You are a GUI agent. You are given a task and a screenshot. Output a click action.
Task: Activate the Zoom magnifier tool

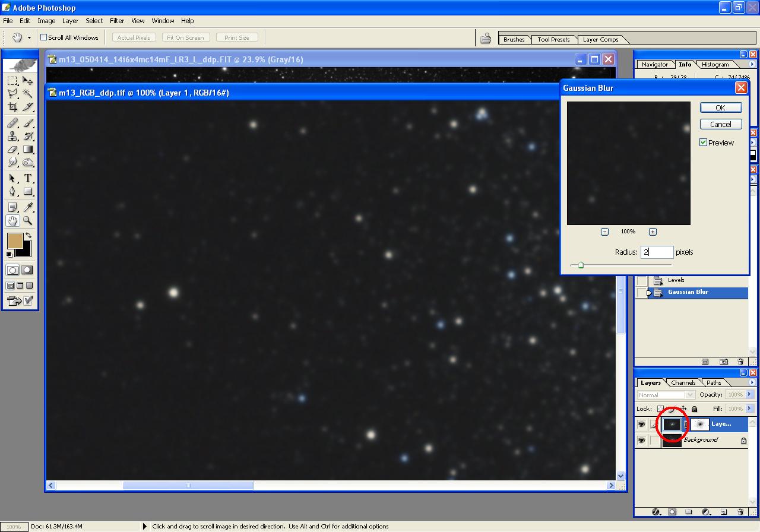click(27, 221)
